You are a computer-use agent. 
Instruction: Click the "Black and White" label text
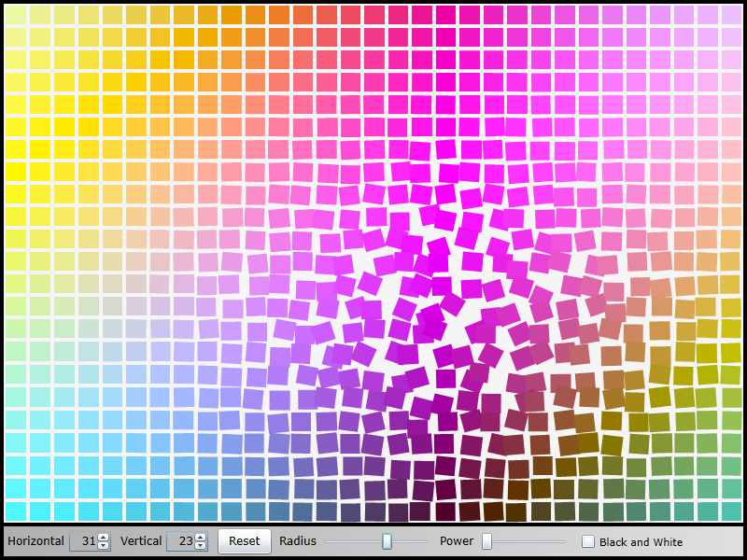point(641,542)
